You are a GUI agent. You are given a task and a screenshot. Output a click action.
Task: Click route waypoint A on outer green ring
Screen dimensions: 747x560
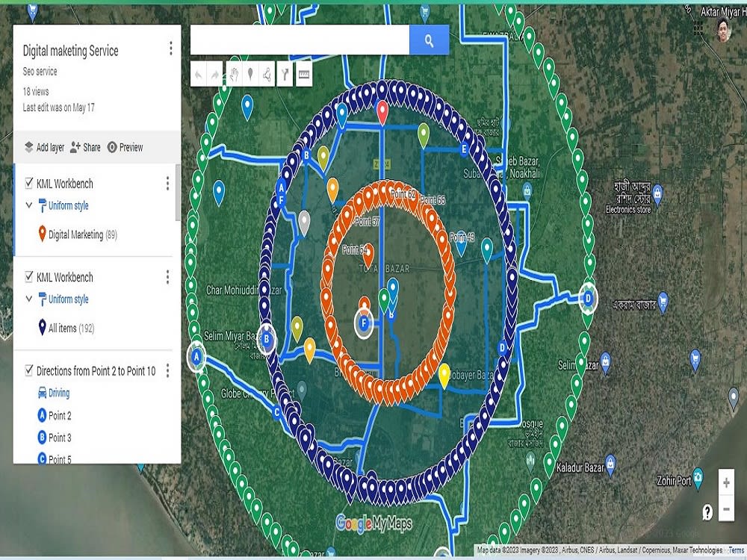pos(196,356)
